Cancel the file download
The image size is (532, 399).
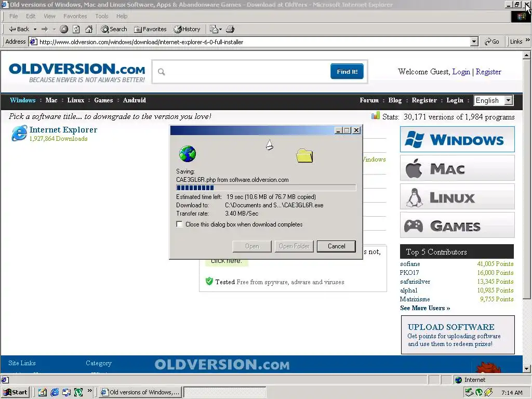point(336,246)
